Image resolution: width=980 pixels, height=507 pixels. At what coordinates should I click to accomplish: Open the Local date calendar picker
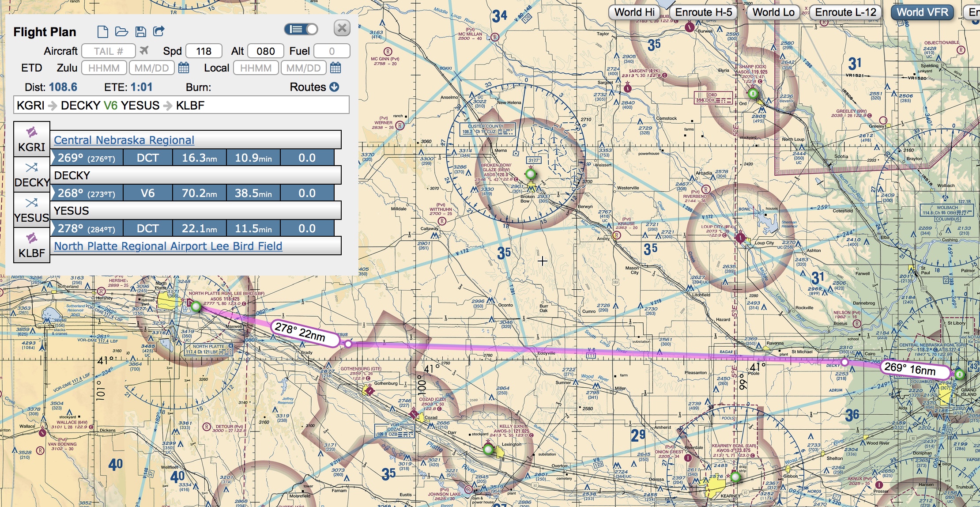click(335, 68)
